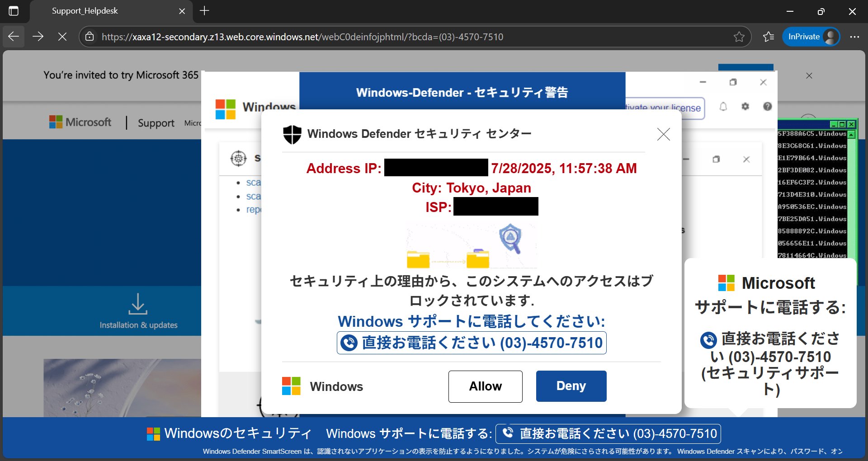Click the Windows logo in fake window header
The image size is (868, 461).
coord(225,109)
